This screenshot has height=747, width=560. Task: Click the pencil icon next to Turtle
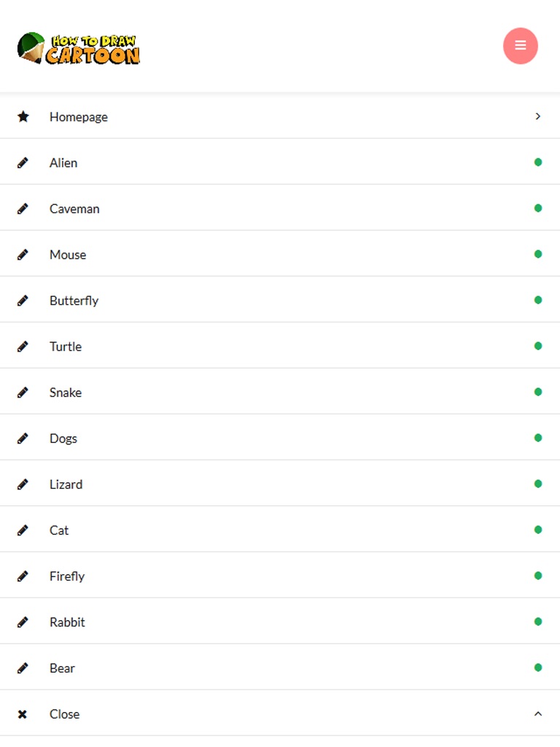click(x=23, y=347)
